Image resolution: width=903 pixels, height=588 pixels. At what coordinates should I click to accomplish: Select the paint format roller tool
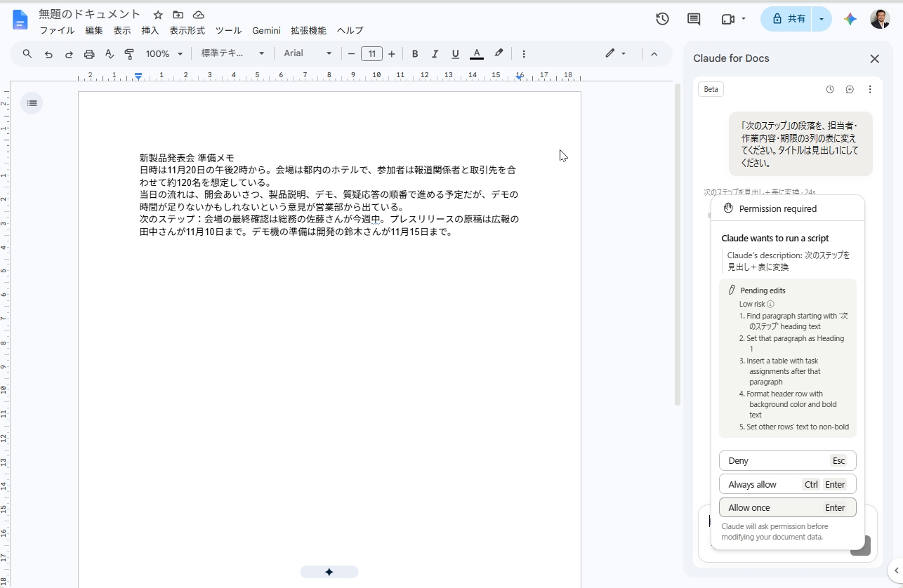pos(129,54)
